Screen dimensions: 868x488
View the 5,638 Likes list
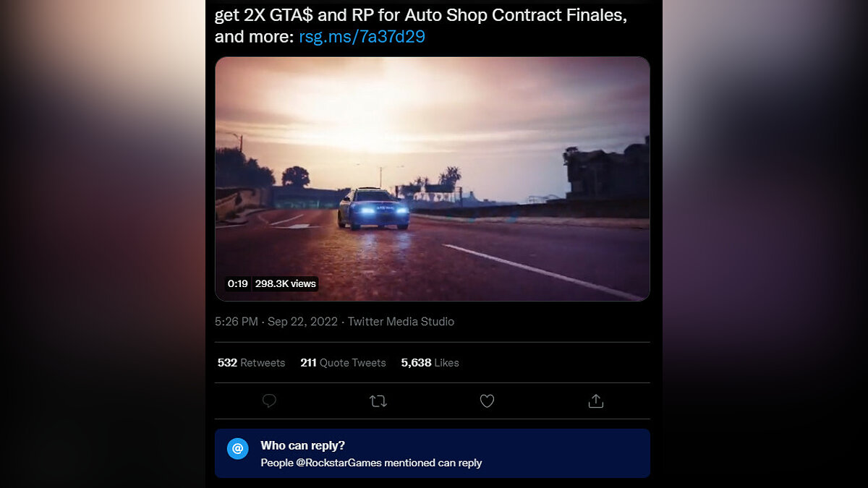click(430, 363)
